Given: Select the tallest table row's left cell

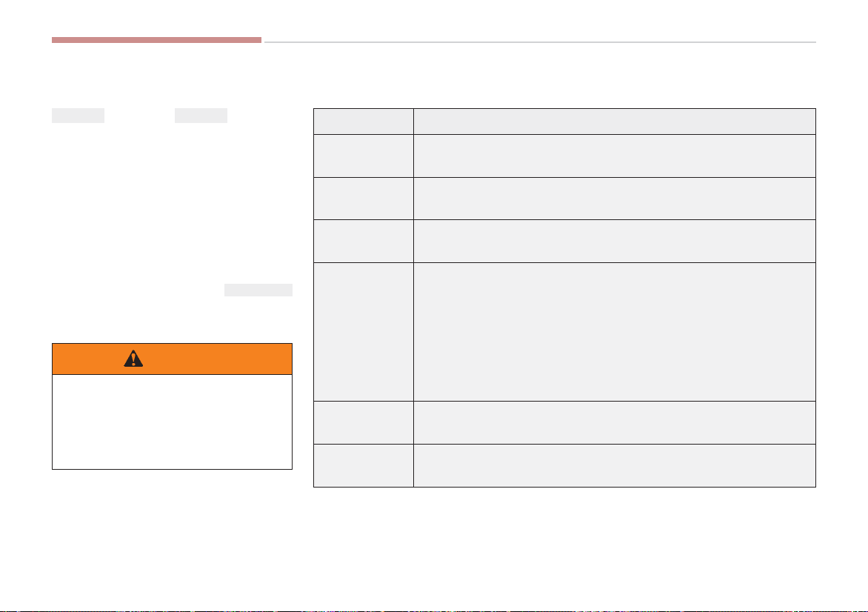Looking at the screenshot, I should tap(363, 332).
